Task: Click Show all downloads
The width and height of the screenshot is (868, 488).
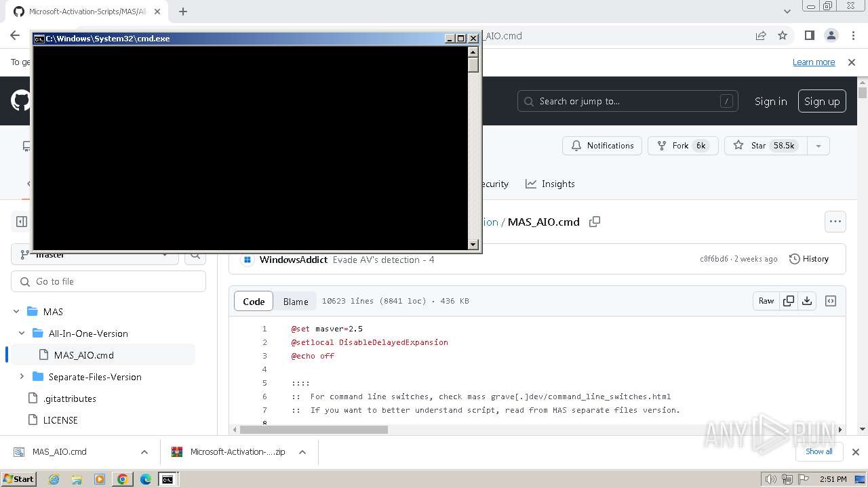Action: point(819,451)
